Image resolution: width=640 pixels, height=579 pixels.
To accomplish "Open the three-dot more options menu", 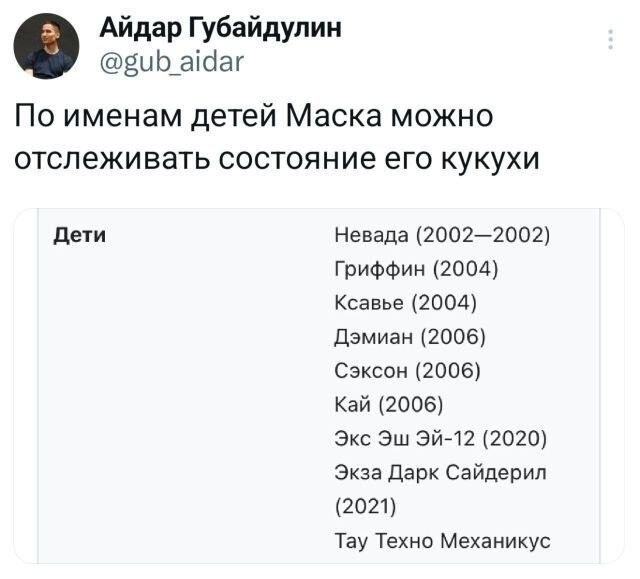I will point(612,39).
